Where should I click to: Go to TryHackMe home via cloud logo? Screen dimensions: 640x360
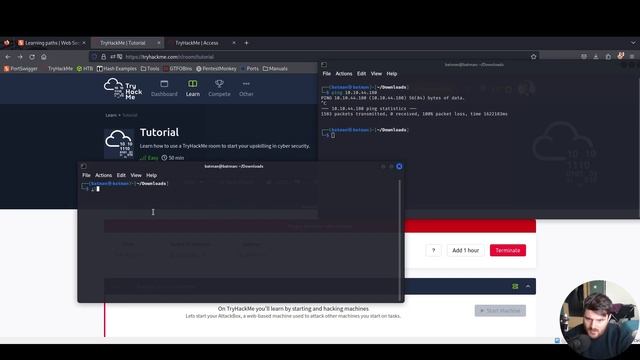coord(123,89)
